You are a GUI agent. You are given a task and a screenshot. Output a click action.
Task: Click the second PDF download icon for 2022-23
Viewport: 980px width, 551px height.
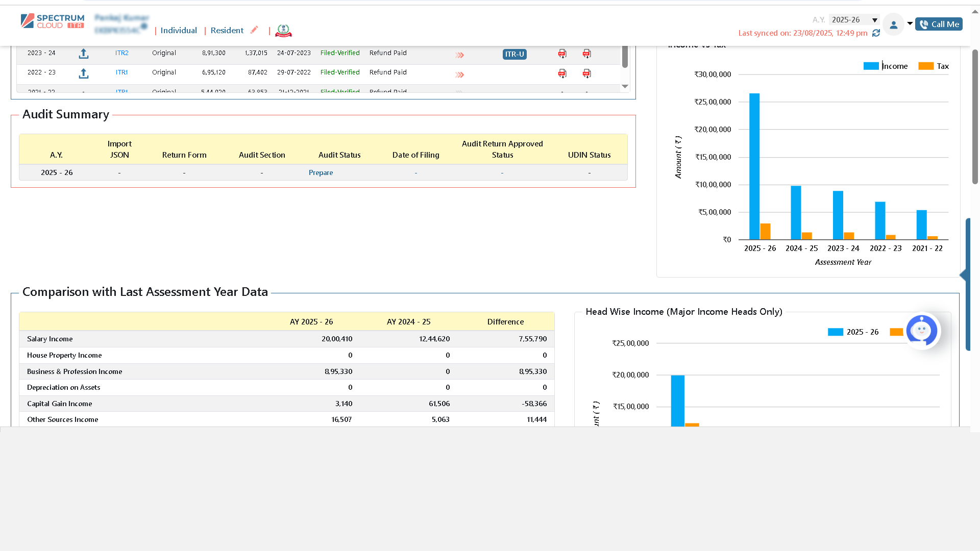pos(586,73)
